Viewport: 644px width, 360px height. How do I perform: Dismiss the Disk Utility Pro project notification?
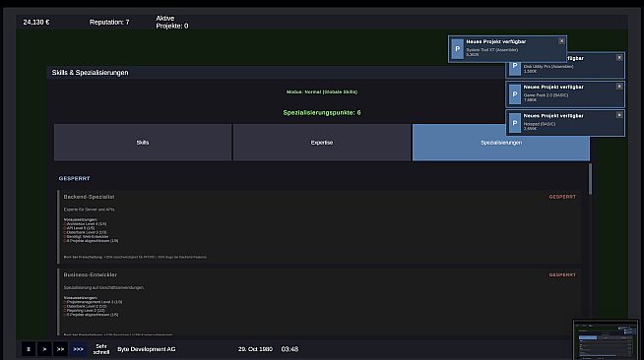tap(619, 58)
